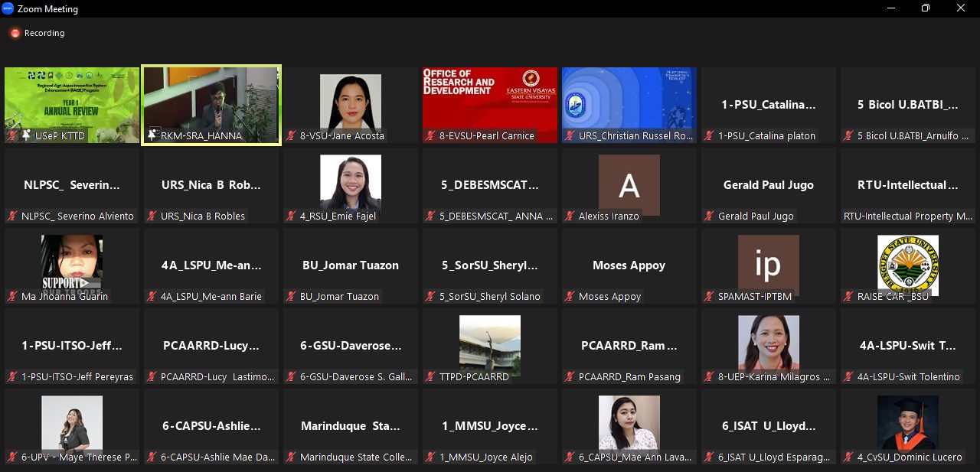Image resolution: width=980 pixels, height=472 pixels.
Task: Click the muted mic icon for 4A-LSPU-Swit Tolentino
Action: [849, 377]
